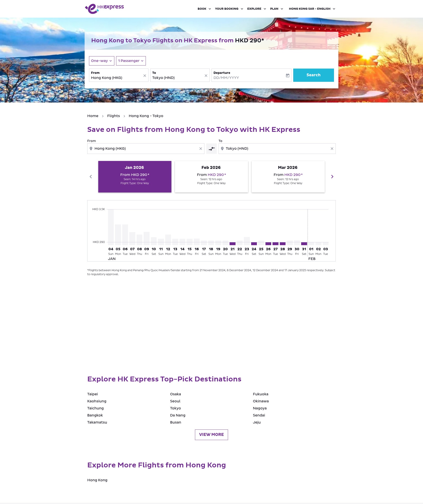Select the 27 Tue fare bar
This screenshot has height=504, width=423.
(x=275, y=244)
